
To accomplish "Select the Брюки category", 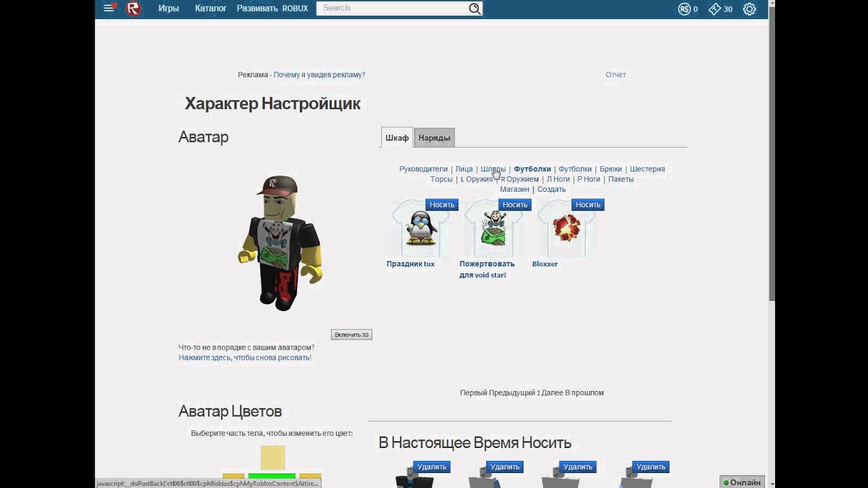I will click(610, 169).
